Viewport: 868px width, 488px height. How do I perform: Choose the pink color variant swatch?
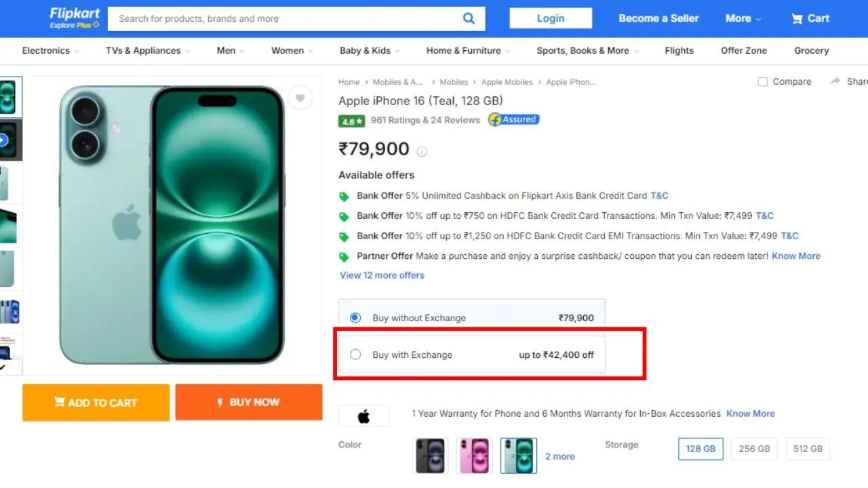pyautogui.click(x=474, y=455)
